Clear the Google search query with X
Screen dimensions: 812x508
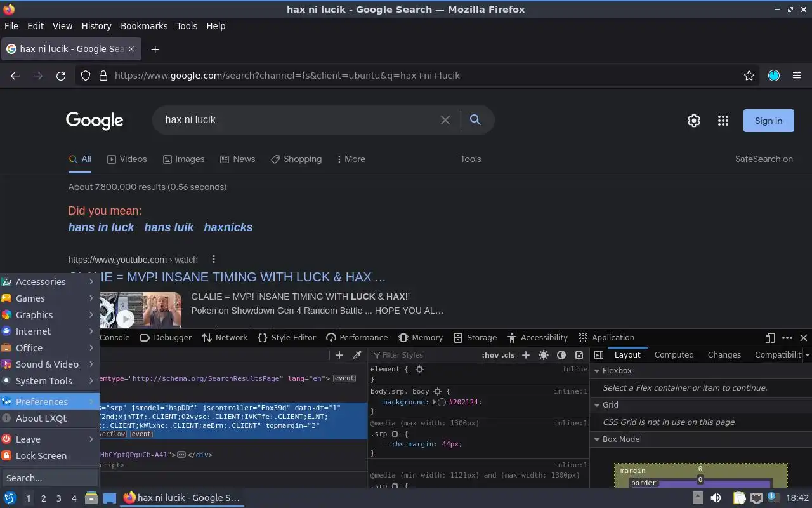[x=445, y=120]
